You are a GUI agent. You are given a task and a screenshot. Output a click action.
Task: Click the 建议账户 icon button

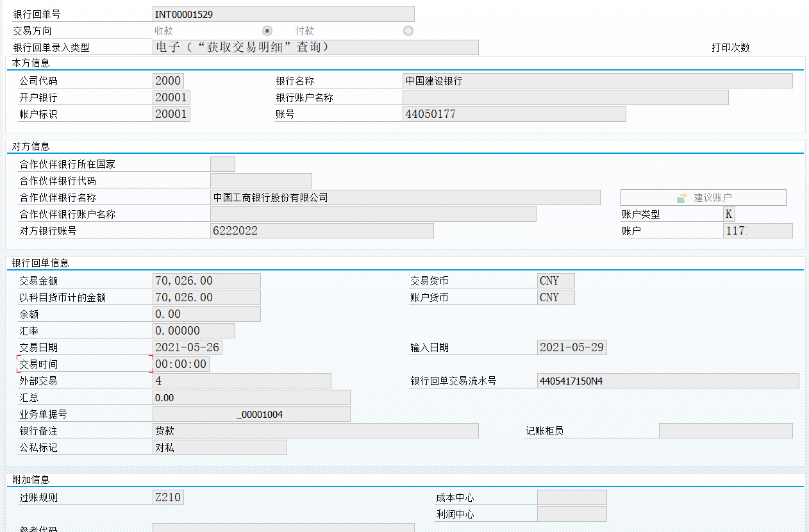703,197
